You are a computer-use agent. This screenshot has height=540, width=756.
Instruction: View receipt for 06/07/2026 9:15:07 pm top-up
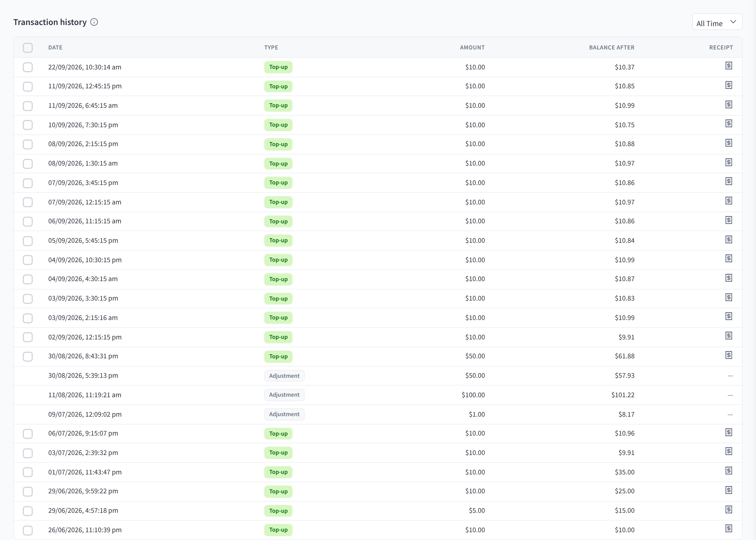coord(729,432)
